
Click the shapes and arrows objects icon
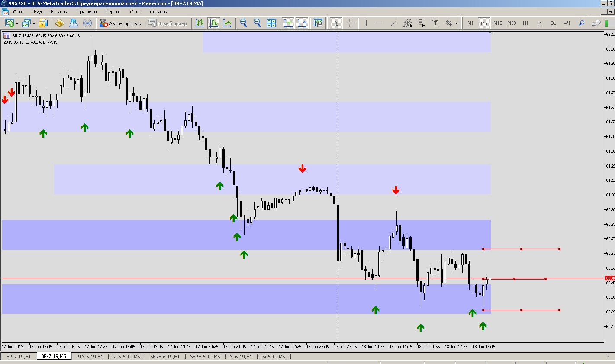(449, 23)
